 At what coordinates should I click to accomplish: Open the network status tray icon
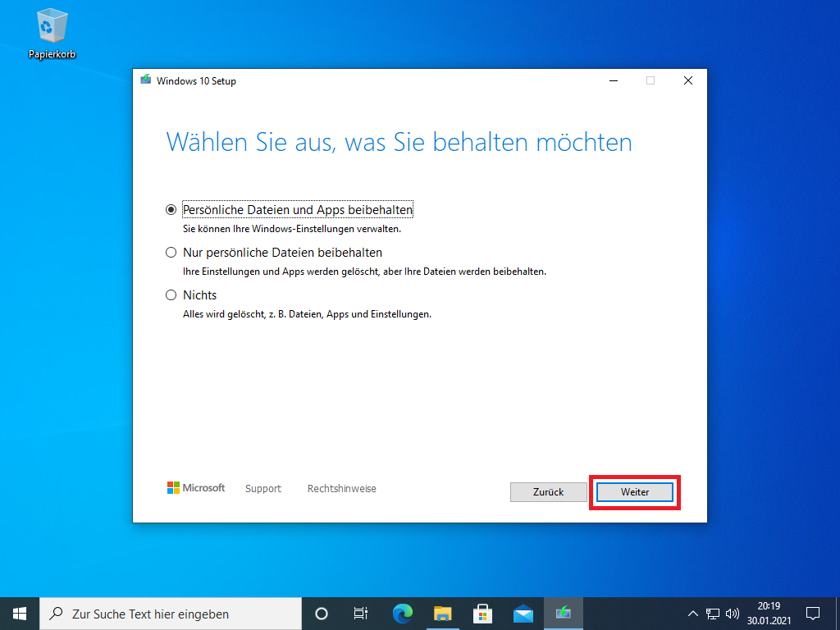(713, 614)
